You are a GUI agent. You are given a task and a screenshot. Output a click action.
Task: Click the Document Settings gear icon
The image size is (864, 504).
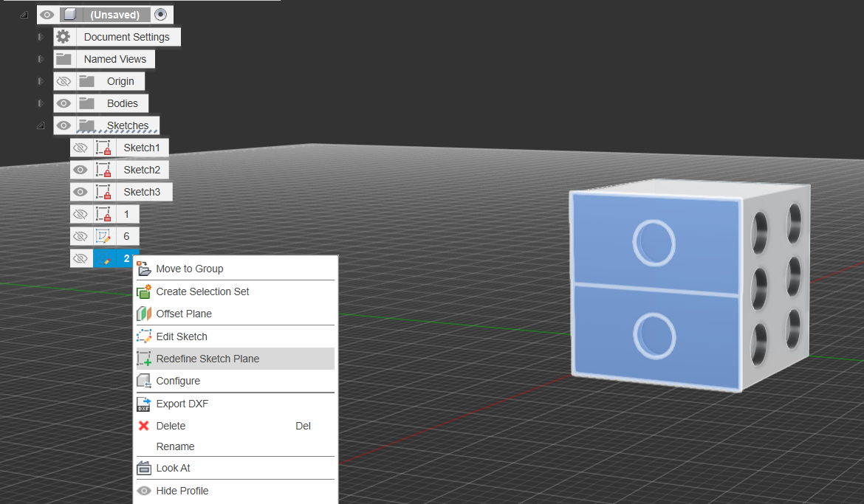point(64,37)
